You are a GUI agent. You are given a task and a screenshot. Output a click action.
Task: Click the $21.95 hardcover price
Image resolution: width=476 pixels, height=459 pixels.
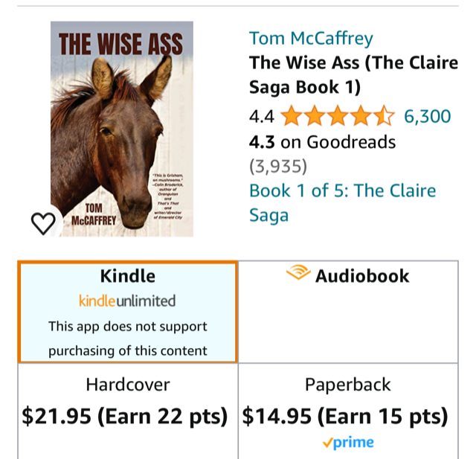tap(57, 416)
